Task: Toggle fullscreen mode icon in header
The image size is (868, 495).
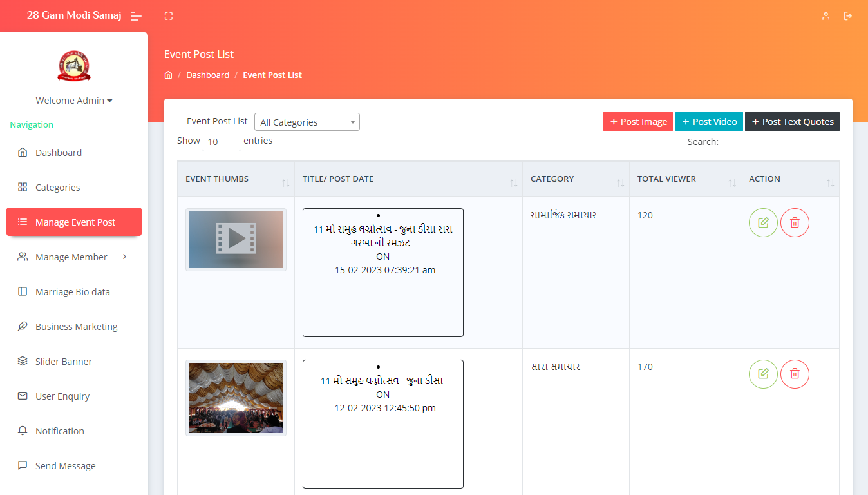Action: tap(169, 16)
